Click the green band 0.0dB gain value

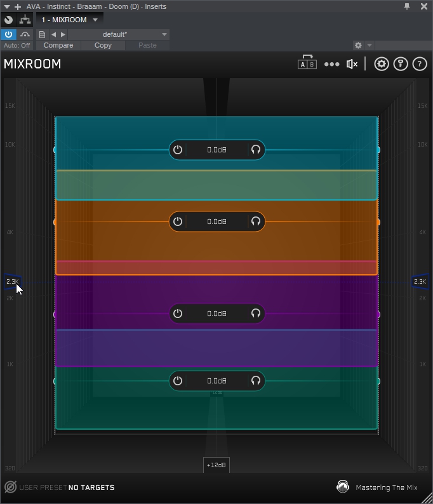click(216, 381)
